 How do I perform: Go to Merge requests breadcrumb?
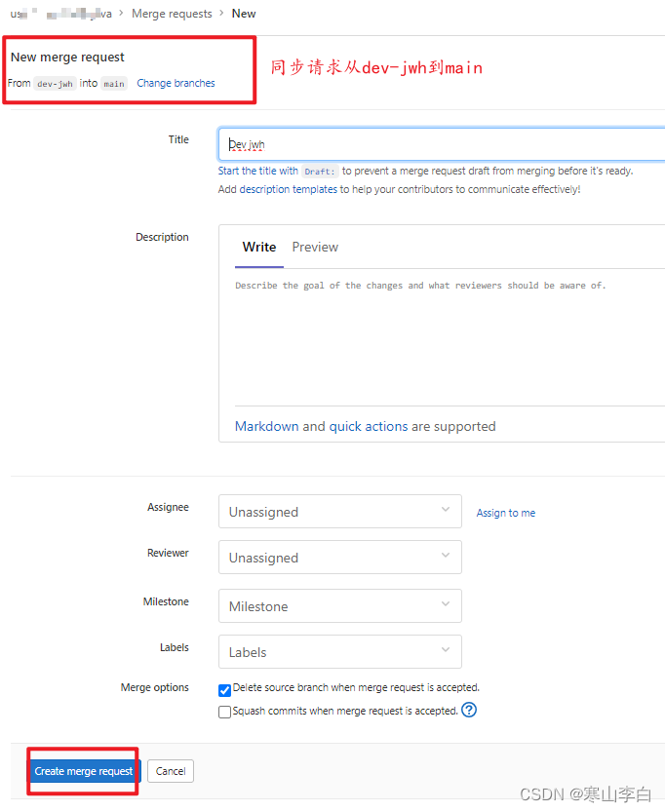click(172, 14)
